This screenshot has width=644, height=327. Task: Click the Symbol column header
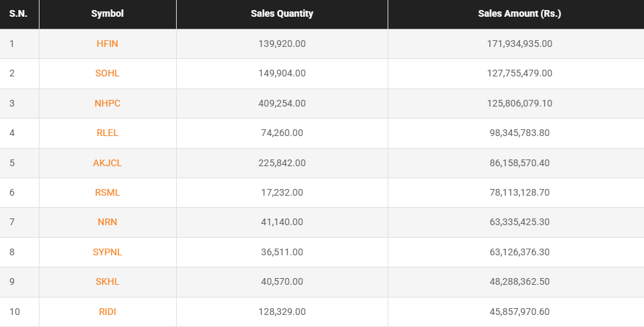pos(107,13)
